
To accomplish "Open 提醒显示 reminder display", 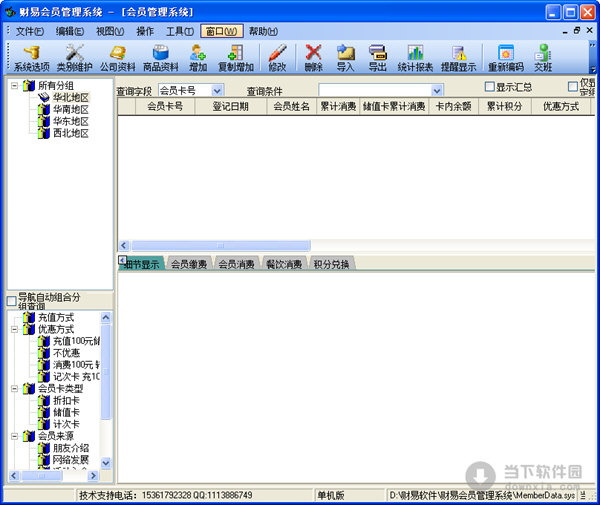I will [458, 58].
